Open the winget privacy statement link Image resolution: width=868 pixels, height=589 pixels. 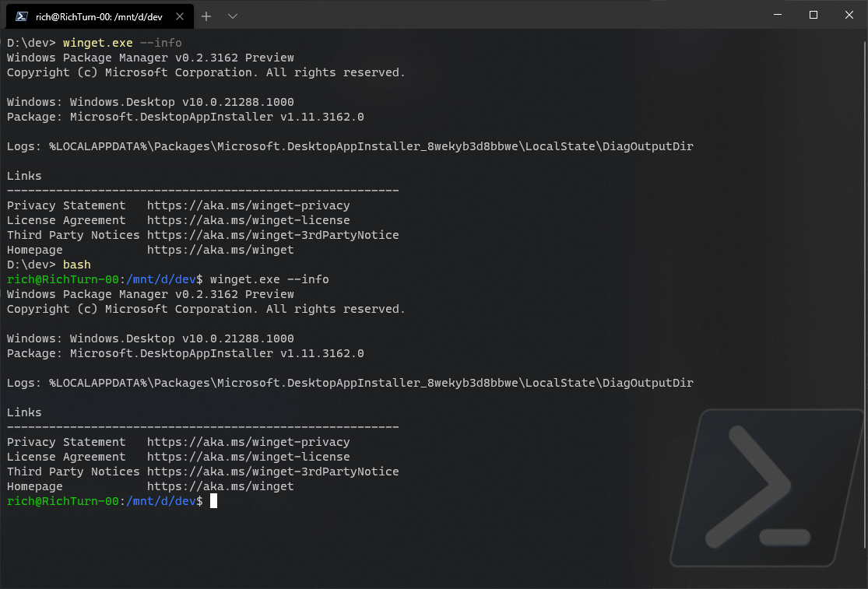pyautogui.click(x=248, y=205)
